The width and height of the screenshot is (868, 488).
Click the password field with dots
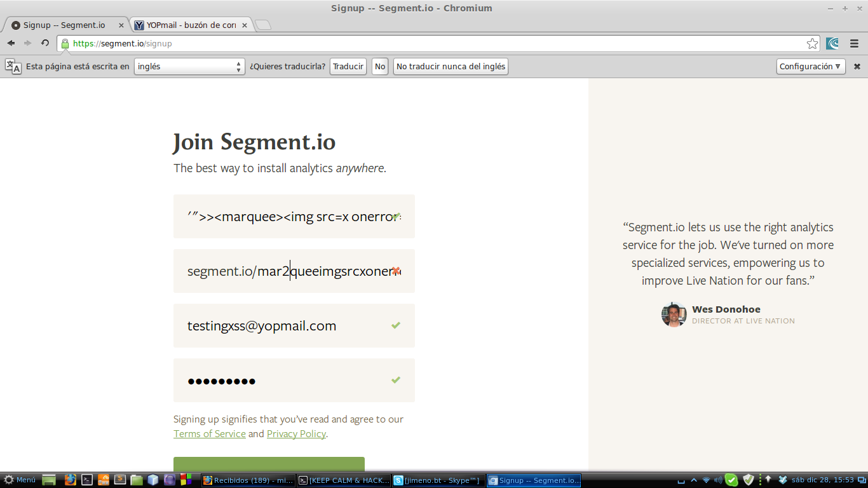294,381
